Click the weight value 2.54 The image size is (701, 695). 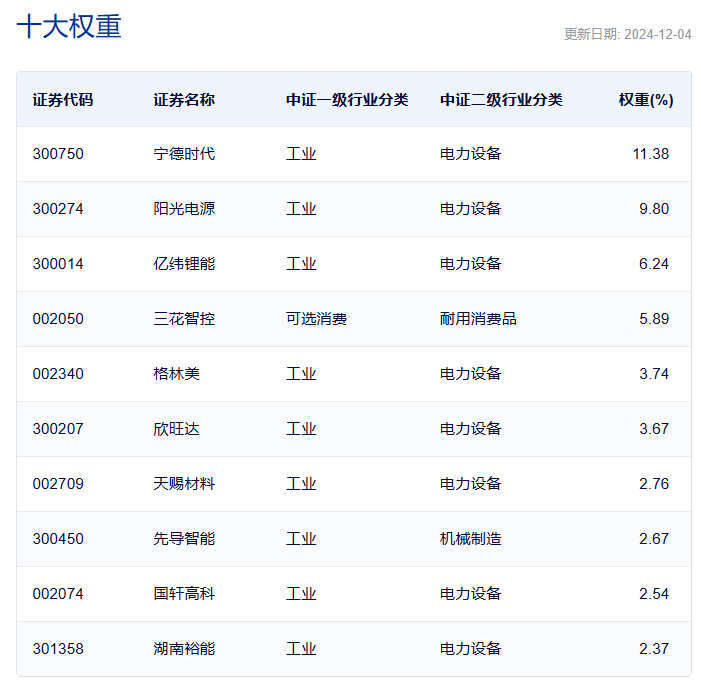point(654,594)
